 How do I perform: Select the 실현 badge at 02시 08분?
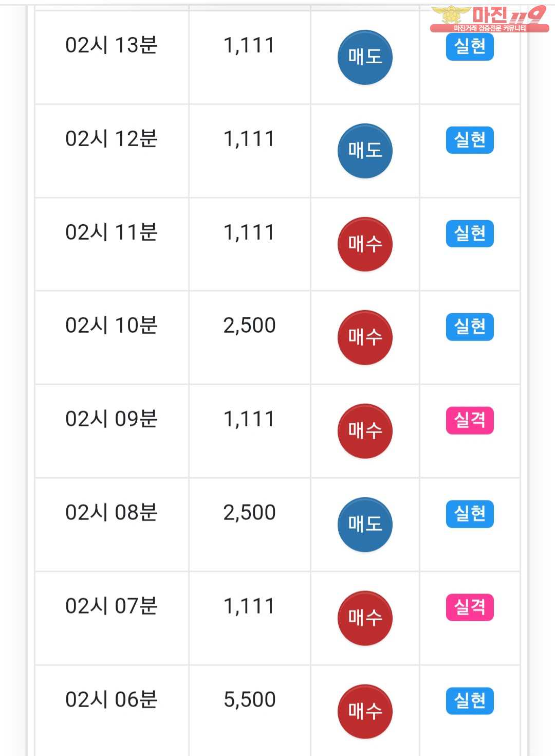point(470,514)
